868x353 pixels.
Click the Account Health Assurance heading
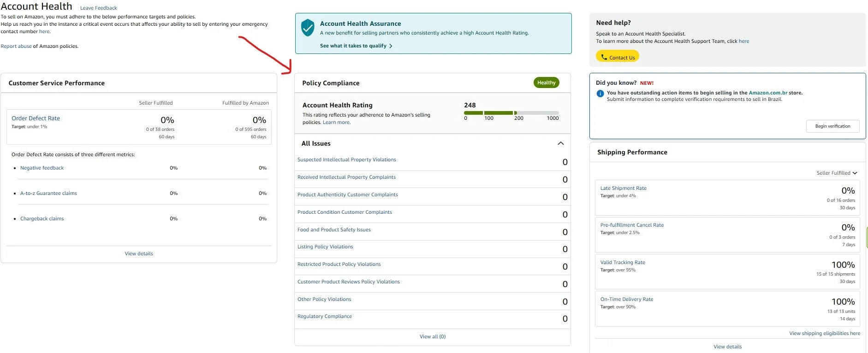click(360, 24)
